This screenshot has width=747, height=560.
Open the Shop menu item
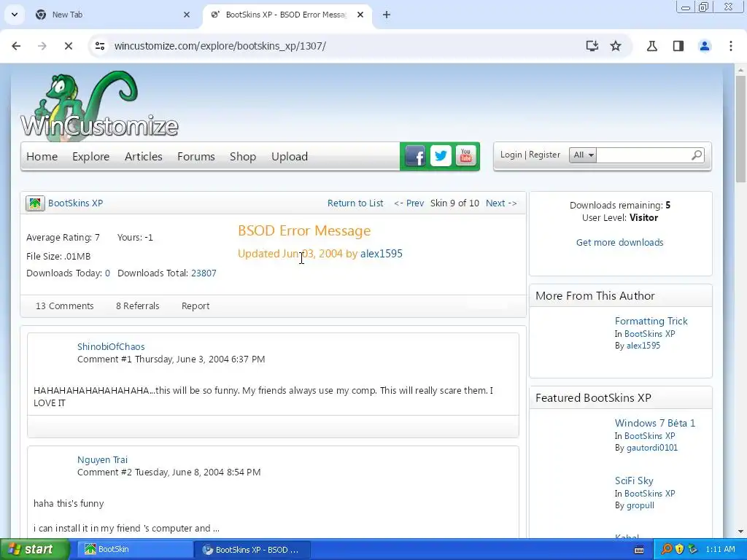243,157
